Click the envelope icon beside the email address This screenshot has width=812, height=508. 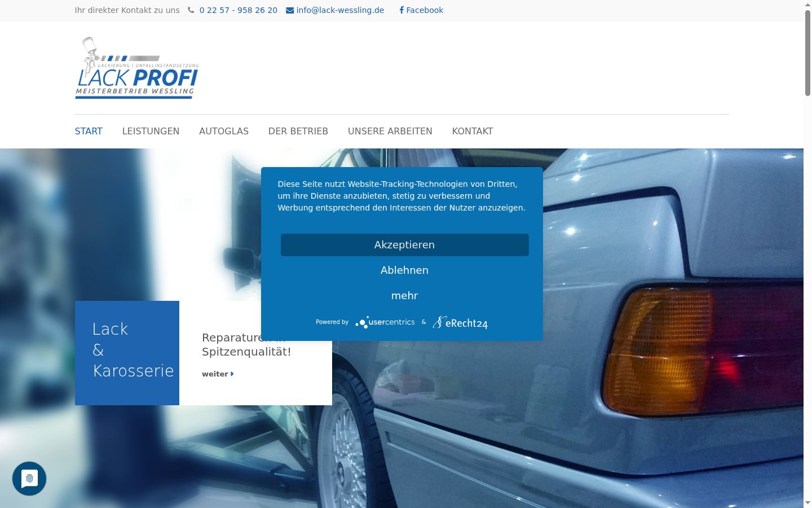(x=290, y=10)
